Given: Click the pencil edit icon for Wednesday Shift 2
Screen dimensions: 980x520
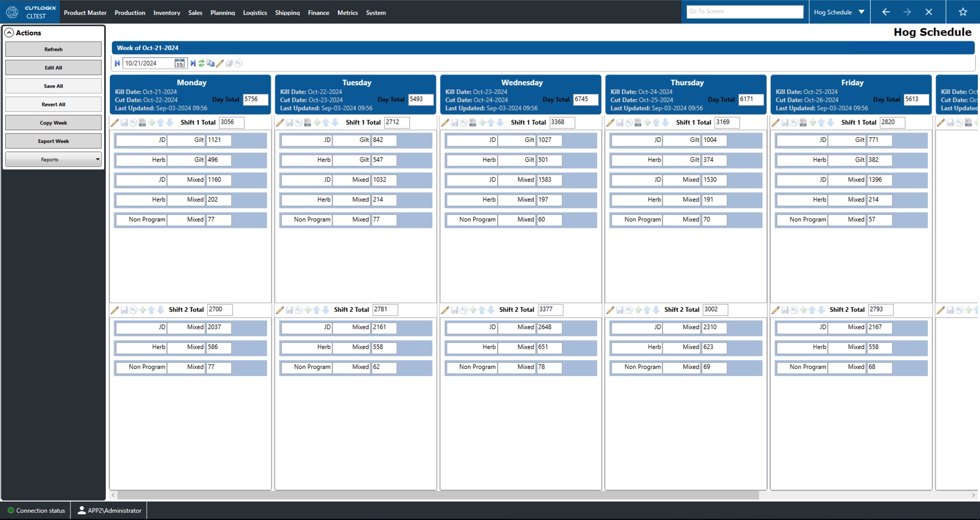Looking at the screenshot, I should point(445,310).
